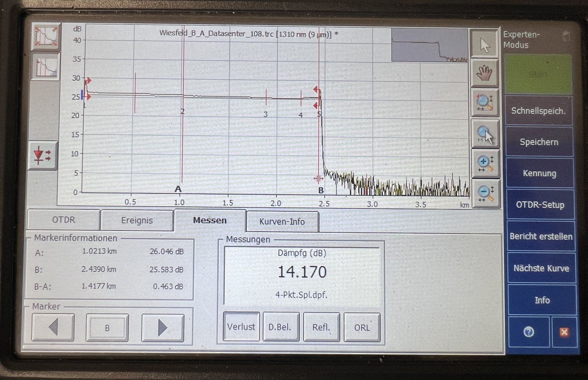Select the ORL measurement mode
Screen dimensions: 588x380
click(x=362, y=328)
